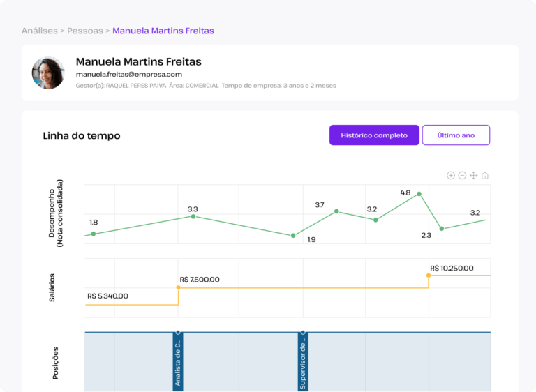Click the R$ 10.250,00 salary marker
The width and height of the screenshot is (536, 392).
click(x=429, y=276)
